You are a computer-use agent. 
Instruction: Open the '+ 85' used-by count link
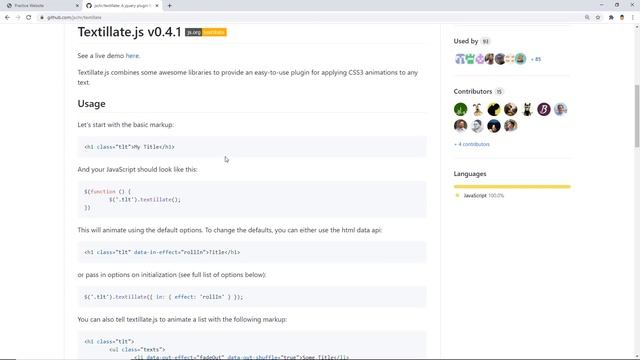point(536,59)
